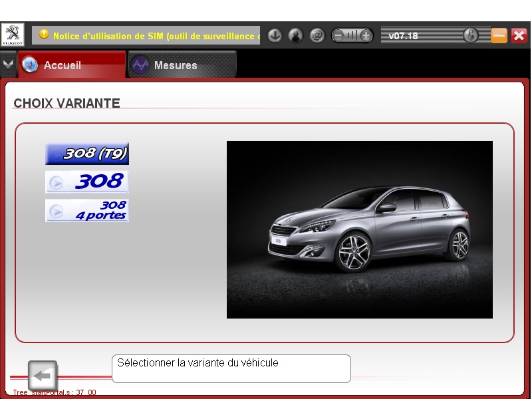Increase zoom with the plus button
Screen dimensions: 532x399
[366, 35]
